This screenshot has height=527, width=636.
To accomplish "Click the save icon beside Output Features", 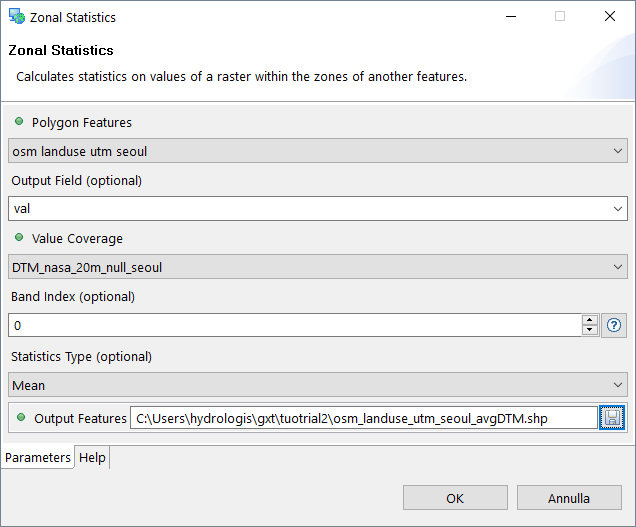I will pos(612,418).
